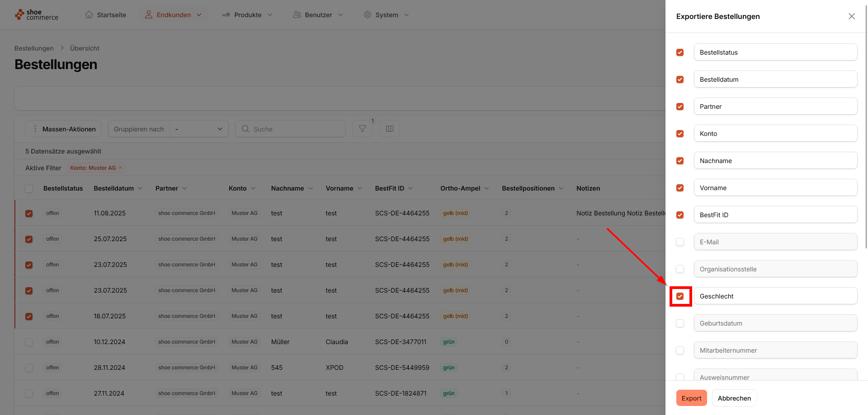Image resolution: width=868 pixels, height=415 pixels.
Task: Click the filter funnel icon
Action: pyautogui.click(x=362, y=129)
